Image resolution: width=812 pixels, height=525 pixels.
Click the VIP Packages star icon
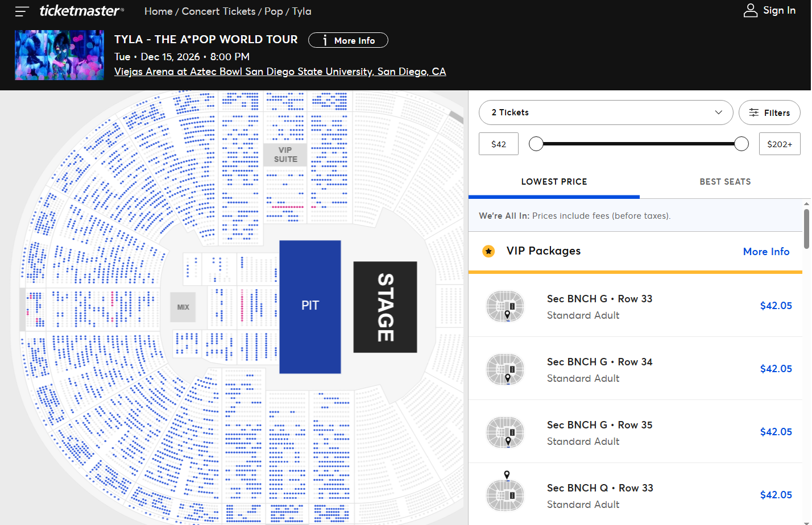pos(488,251)
